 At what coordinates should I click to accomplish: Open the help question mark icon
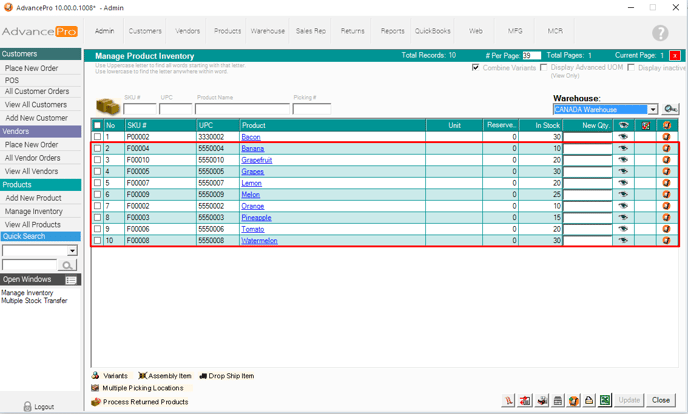[x=660, y=33]
